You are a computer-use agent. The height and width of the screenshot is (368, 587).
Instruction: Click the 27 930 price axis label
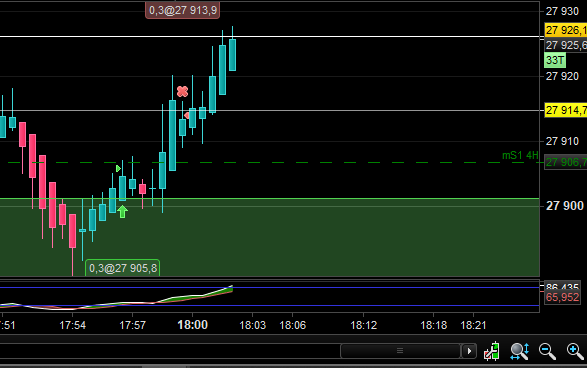(x=562, y=11)
